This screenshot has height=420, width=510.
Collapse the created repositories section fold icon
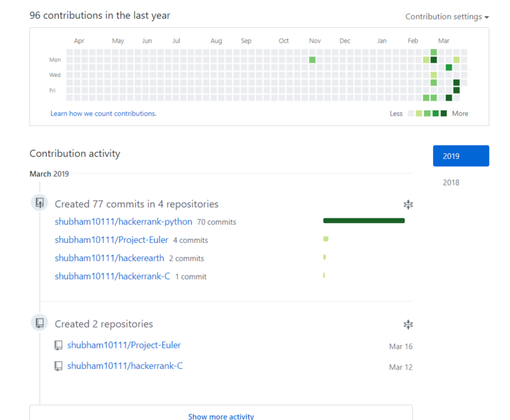click(x=408, y=324)
